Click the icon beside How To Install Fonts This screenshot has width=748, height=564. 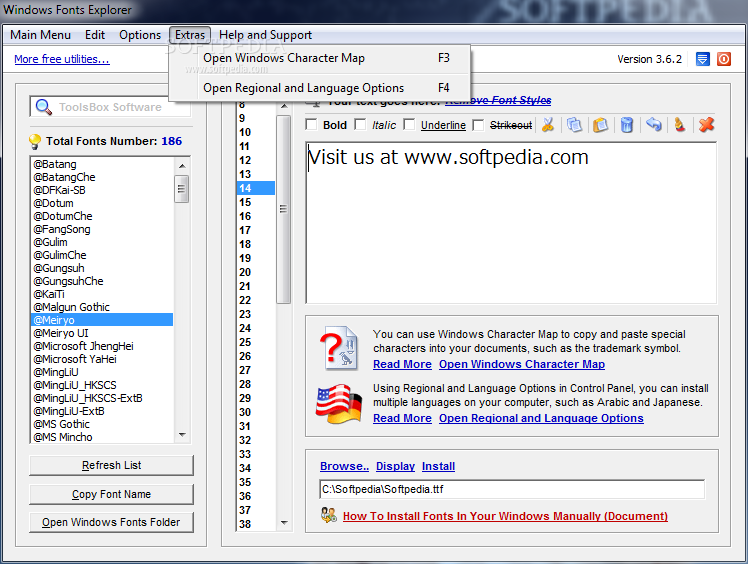pos(329,515)
